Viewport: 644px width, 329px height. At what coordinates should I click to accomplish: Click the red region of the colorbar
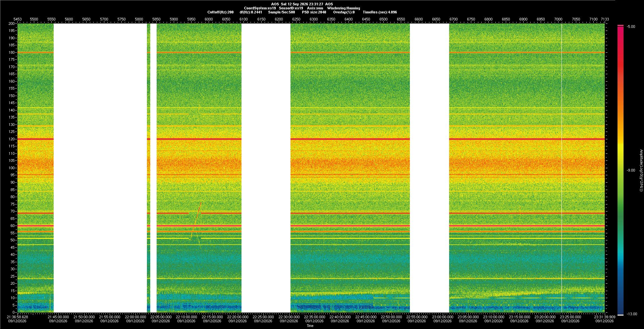click(x=621, y=50)
